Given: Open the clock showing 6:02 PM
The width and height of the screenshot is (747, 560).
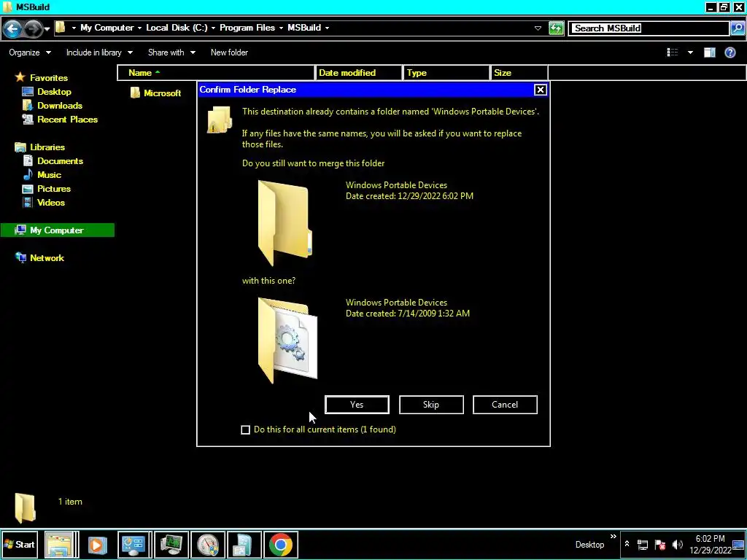Looking at the screenshot, I should (x=711, y=544).
